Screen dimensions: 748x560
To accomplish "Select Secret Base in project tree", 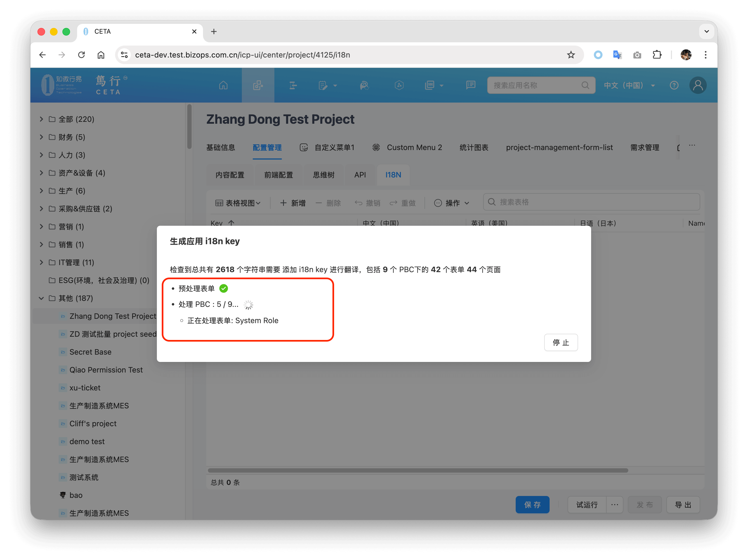I will [90, 352].
